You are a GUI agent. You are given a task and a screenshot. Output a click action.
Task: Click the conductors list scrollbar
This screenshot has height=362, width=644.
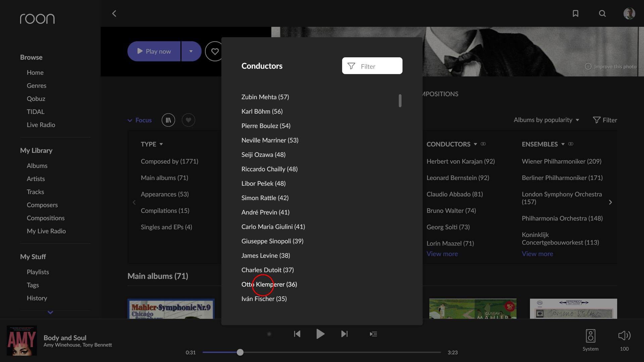(x=400, y=101)
